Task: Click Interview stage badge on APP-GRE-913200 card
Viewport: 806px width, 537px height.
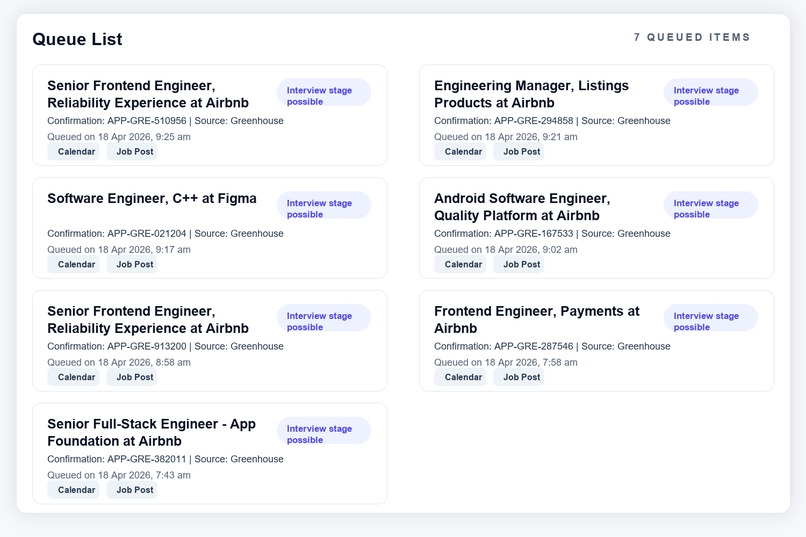Action: coord(324,318)
